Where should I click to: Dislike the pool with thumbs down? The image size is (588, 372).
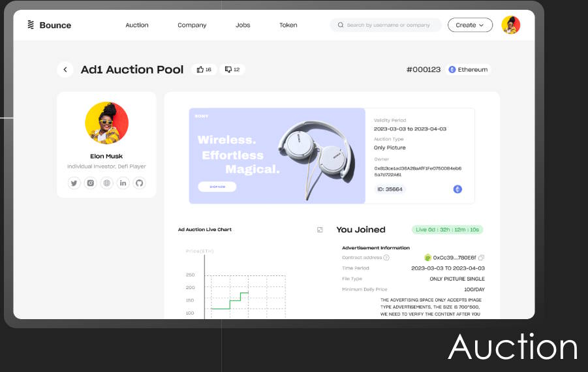pyautogui.click(x=232, y=69)
